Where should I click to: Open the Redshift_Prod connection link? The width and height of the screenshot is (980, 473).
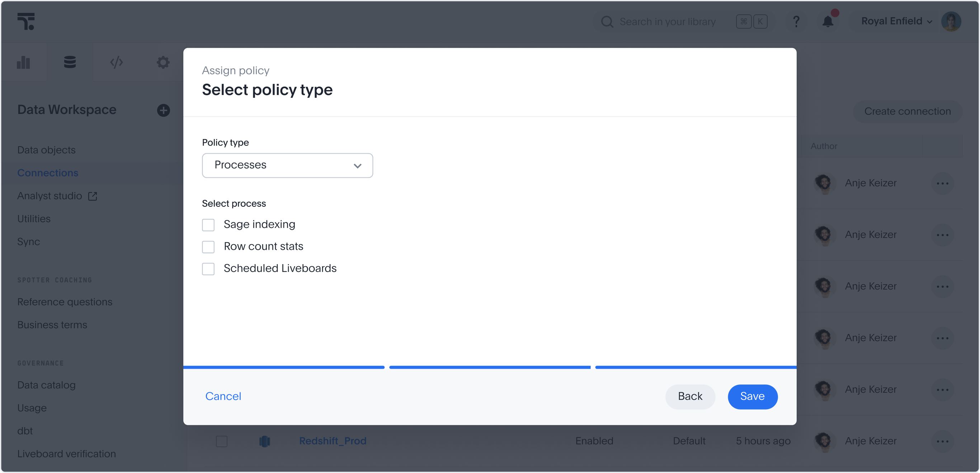[333, 441]
